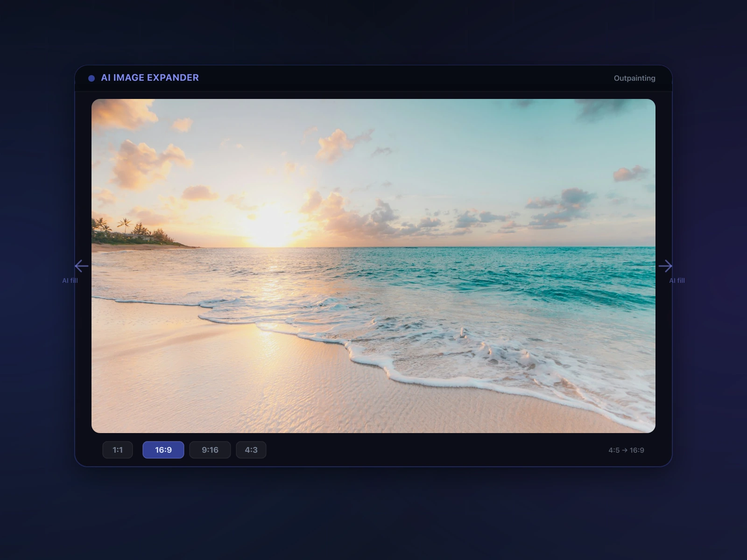The width and height of the screenshot is (747, 560).
Task: Select the 16:9 aspect ratio
Action: click(x=163, y=450)
